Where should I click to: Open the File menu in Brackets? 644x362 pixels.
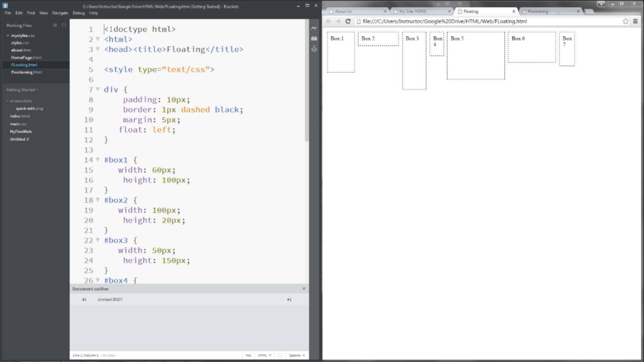8,13
